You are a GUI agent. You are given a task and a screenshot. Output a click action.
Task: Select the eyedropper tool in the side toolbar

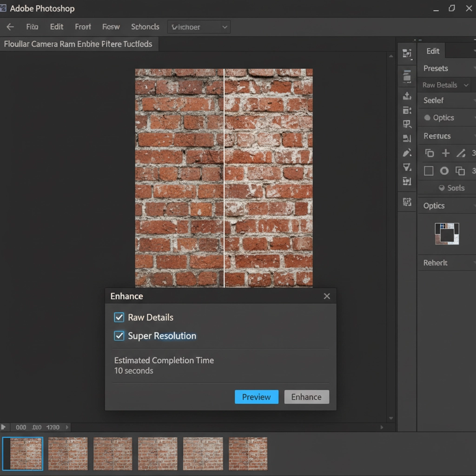[x=407, y=153]
